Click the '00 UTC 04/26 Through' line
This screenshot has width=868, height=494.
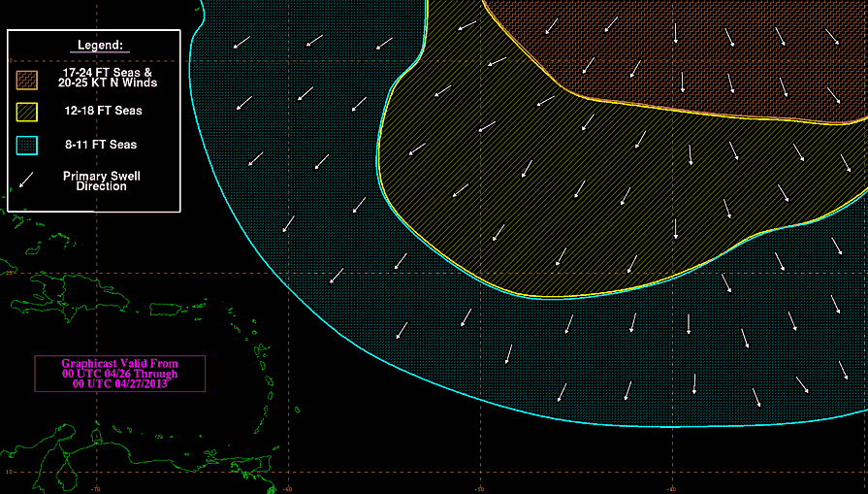coord(119,374)
